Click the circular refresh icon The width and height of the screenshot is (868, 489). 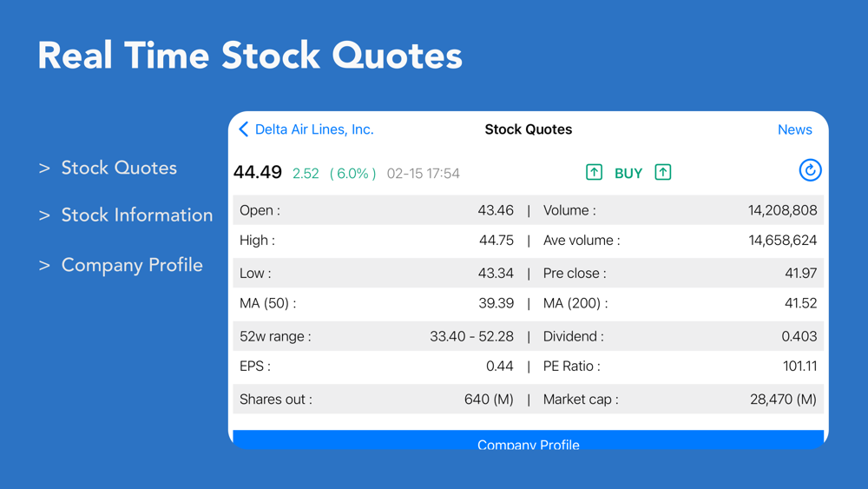pyautogui.click(x=810, y=170)
